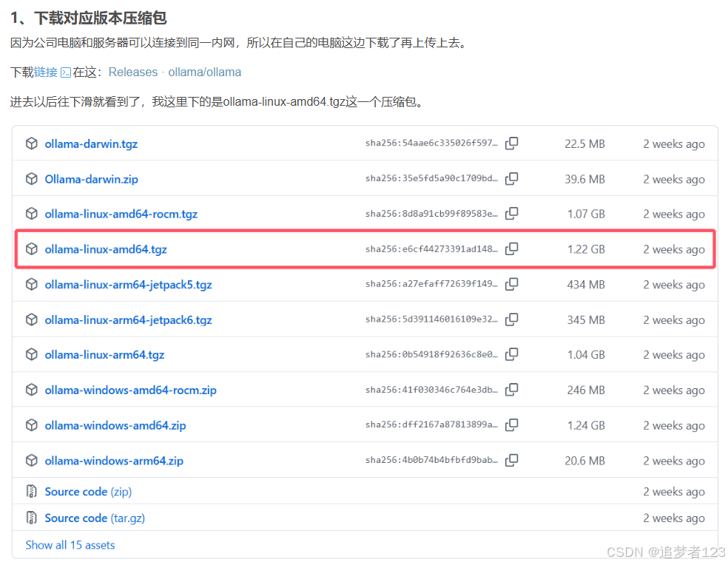Download Source code (zip)
This screenshot has width=728, height=565.
pyautogui.click(x=88, y=491)
